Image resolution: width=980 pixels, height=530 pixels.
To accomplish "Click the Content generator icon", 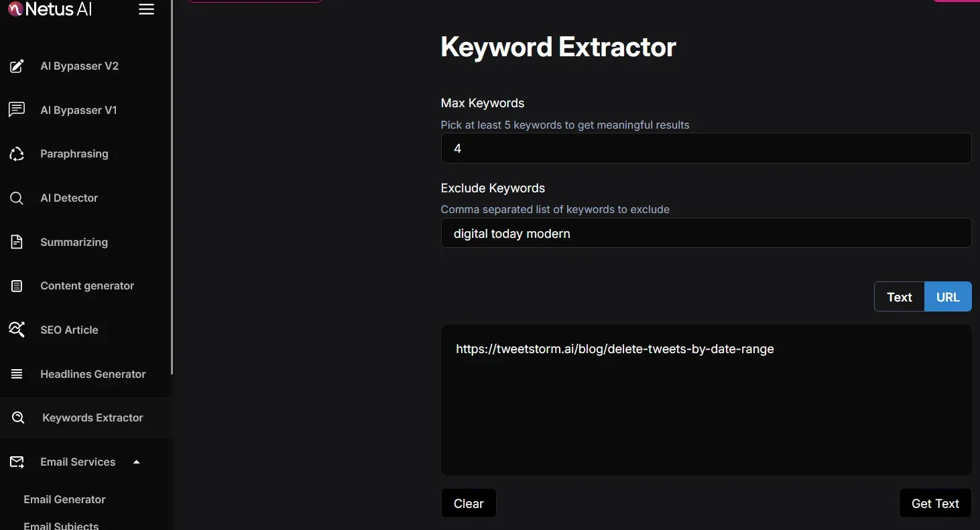I will [17, 286].
